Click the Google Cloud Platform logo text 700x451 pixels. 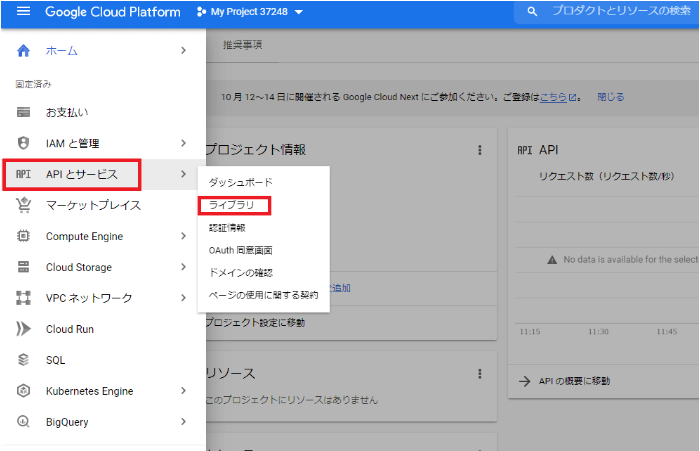tap(112, 12)
